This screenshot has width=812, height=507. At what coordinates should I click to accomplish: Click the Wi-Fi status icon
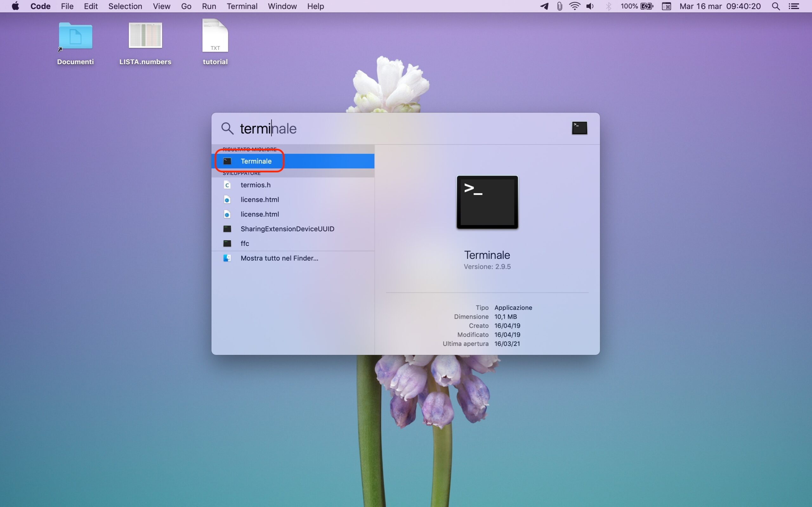pos(574,6)
